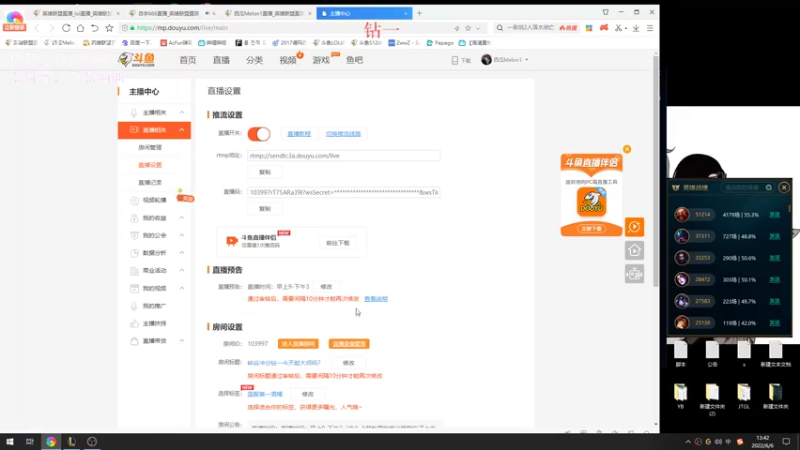Viewport: 800px width, 450px height.
Task: Select 直播记录 in the sidebar
Action: pos(150,183)
